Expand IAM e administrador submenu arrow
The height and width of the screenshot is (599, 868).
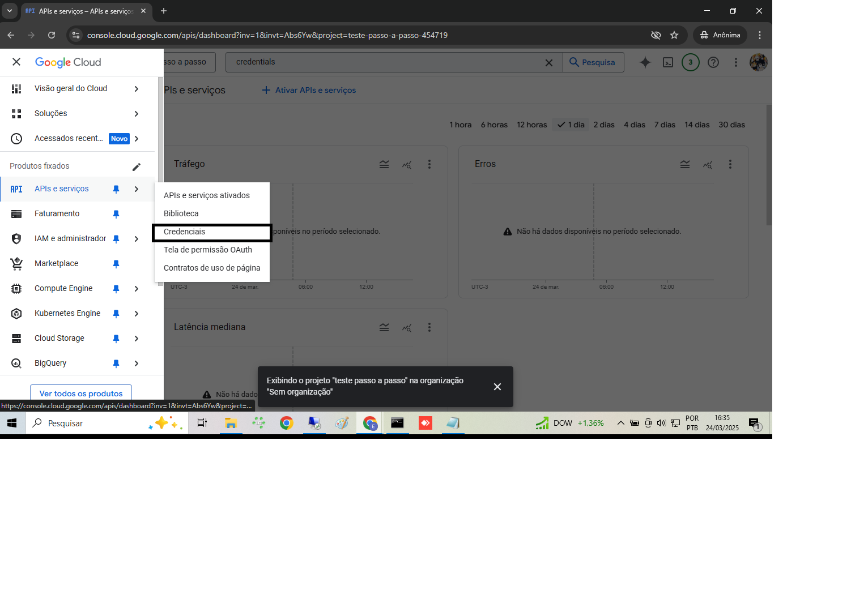point(137,239)
